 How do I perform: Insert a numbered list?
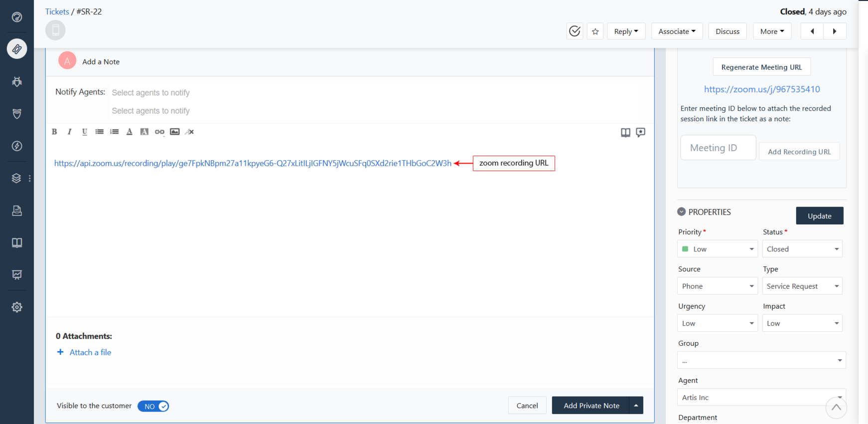pyautogui.click(x=115, y=132)
